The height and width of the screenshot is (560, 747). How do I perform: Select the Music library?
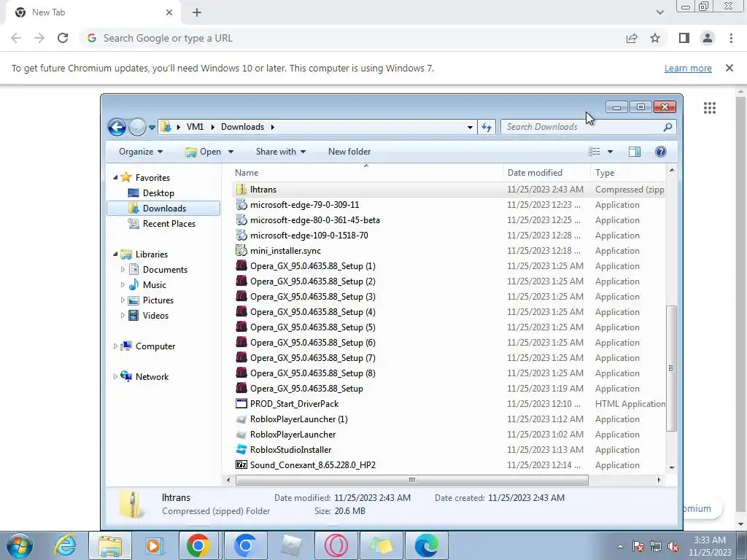point(155,285)
